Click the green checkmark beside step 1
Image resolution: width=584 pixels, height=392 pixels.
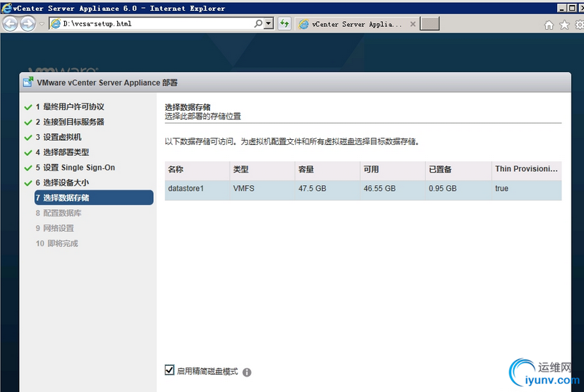tap(28, 107)
